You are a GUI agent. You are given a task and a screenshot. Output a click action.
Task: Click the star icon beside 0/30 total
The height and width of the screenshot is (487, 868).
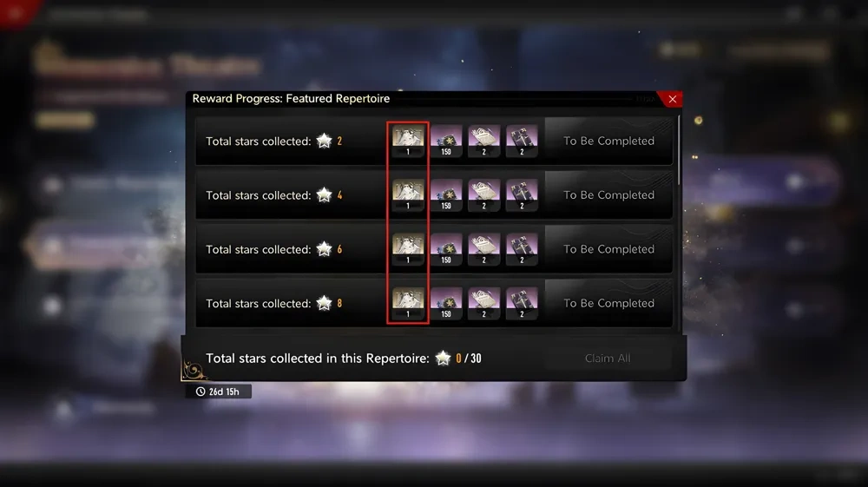point(443,358)
